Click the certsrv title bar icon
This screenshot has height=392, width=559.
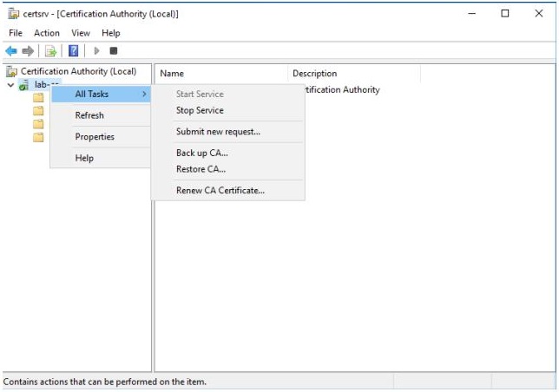click(x=14, y=14)
